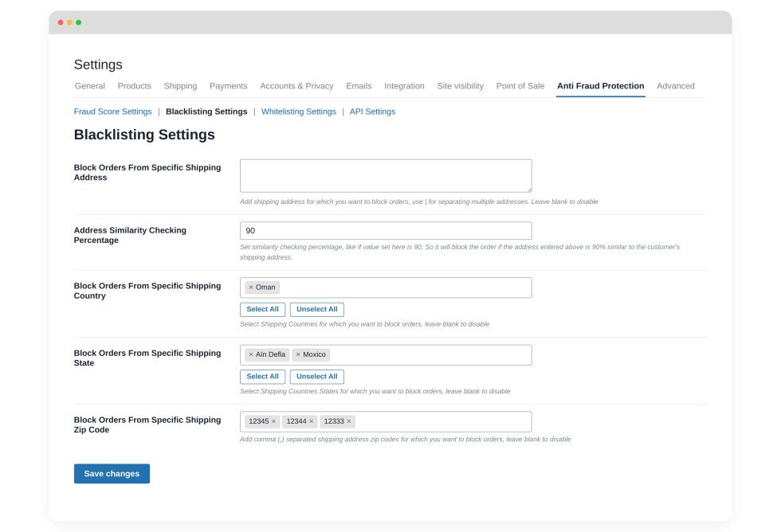Open the blocked shipping country selector
Viewport: 781px width, 532px height.
pos(386,288)
